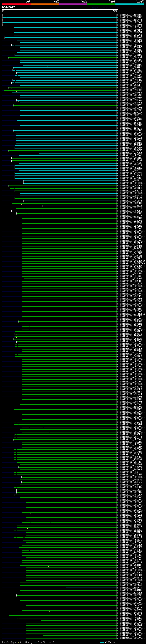The width and height of the screenshot is (146, 644).
Task: Select hit label UniRef100_B2R6F9
Action: [x=131, y=392]
